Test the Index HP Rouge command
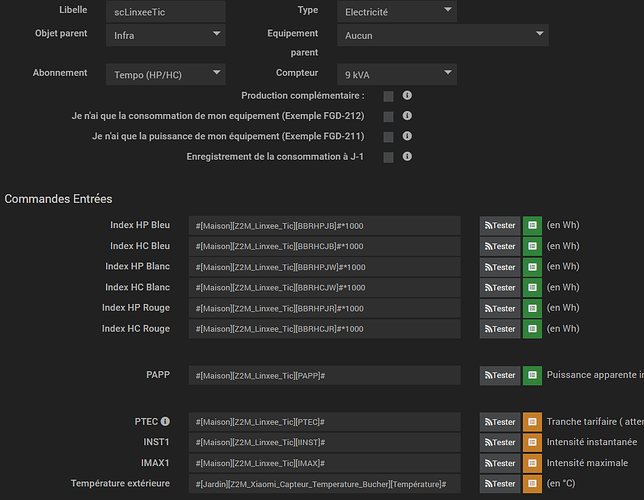 coord(500,308)
